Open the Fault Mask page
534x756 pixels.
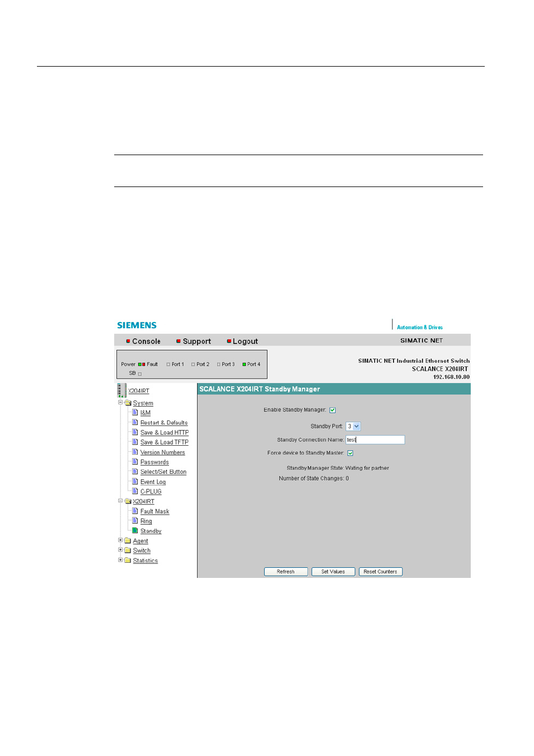click(x=154, y=512)
